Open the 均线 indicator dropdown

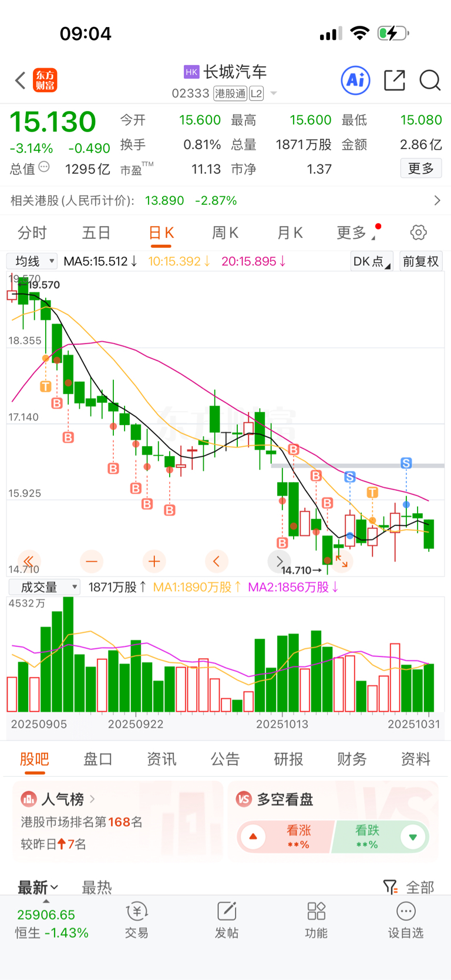point(32,261)
